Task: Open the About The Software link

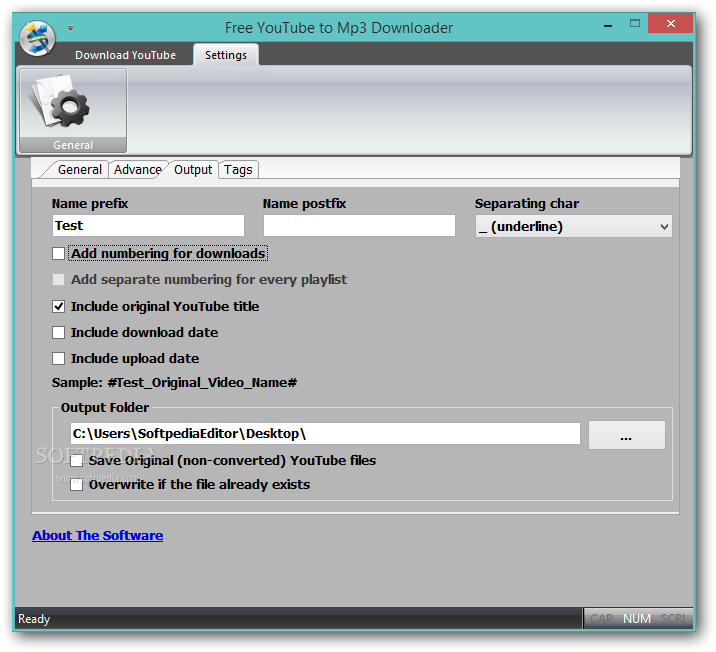Action: pos(97,536)
